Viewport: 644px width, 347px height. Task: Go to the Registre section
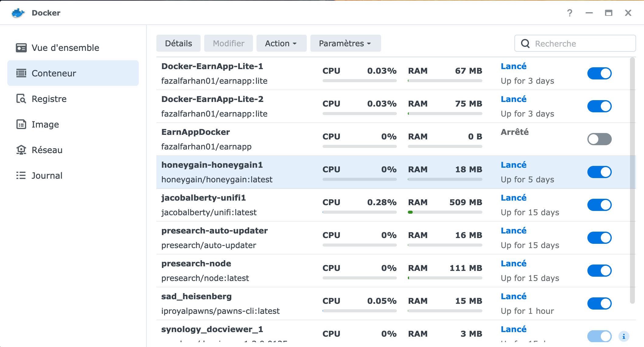pos(73,99)
